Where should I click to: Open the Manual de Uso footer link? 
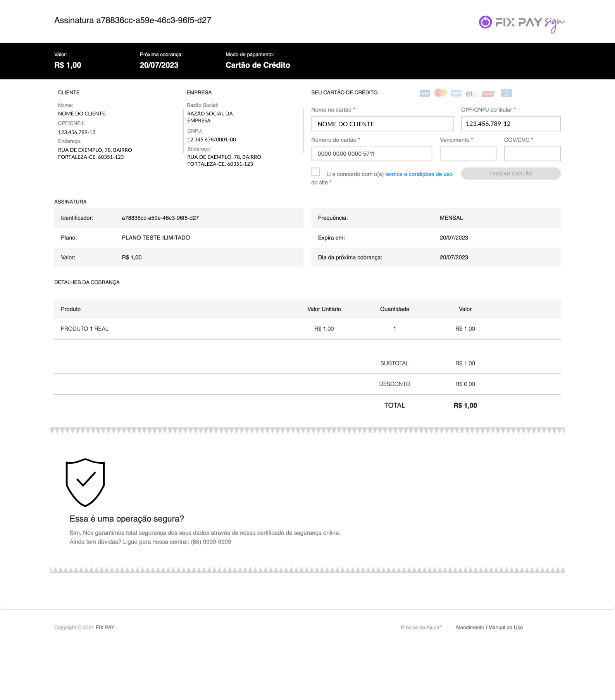tap(506, 628)
